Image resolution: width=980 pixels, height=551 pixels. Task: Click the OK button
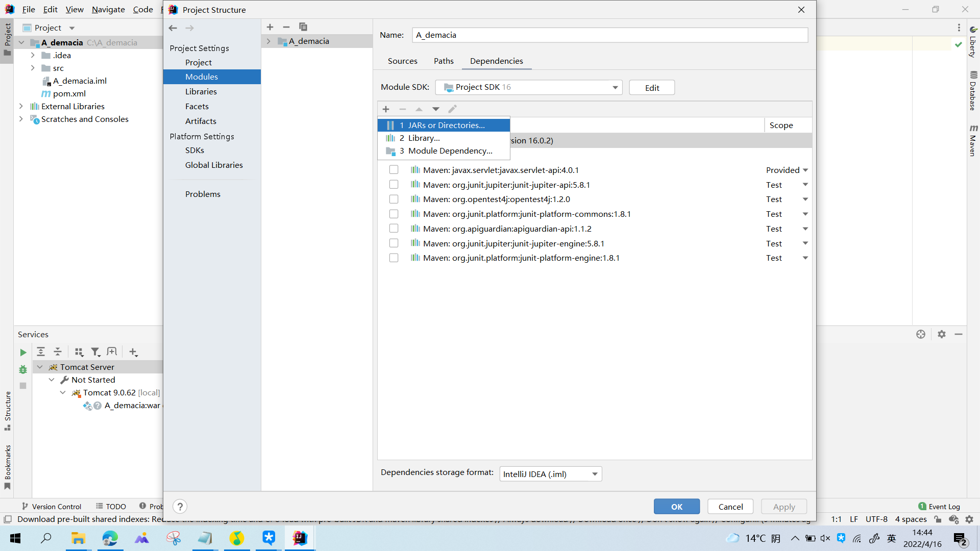click(x=677, y=507)
